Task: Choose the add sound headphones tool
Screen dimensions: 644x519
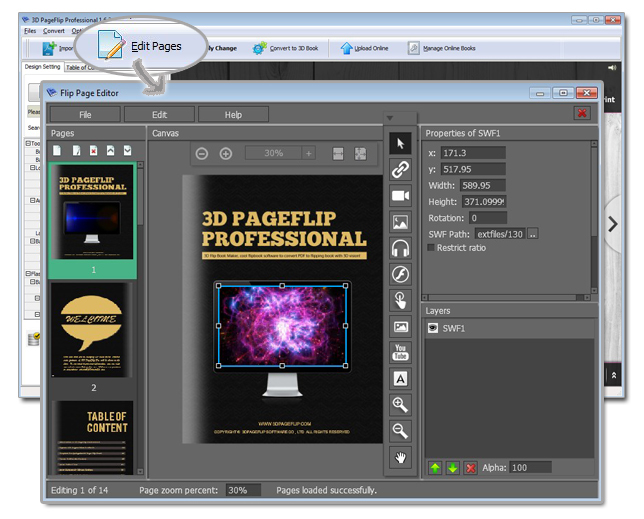Action: pos(400,248)
